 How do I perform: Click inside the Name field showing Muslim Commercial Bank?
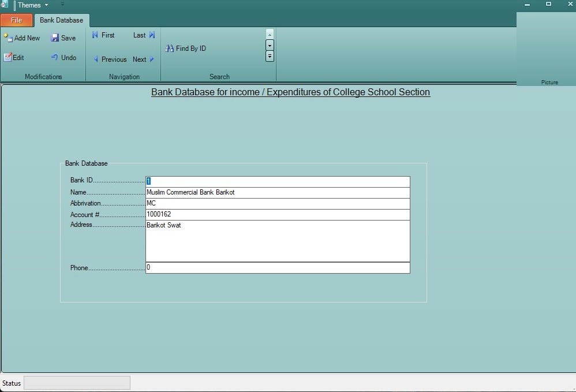coord(277,192)
